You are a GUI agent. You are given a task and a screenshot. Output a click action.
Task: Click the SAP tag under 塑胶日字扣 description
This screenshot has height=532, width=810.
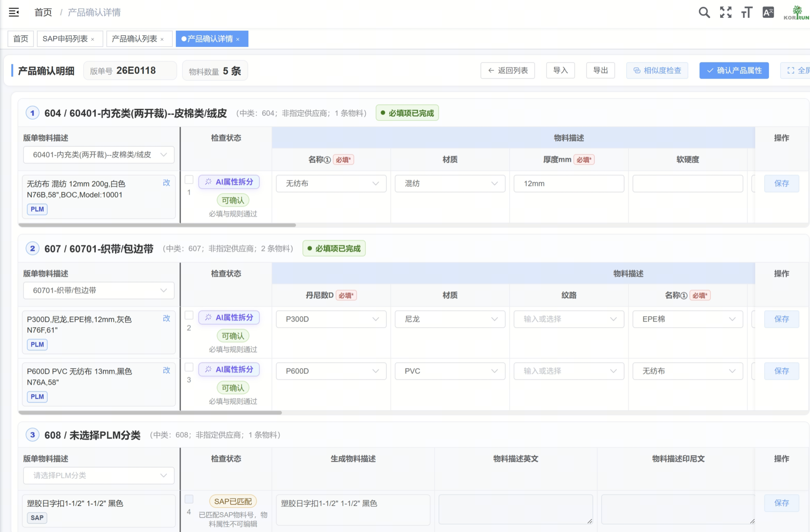(37, 518)
